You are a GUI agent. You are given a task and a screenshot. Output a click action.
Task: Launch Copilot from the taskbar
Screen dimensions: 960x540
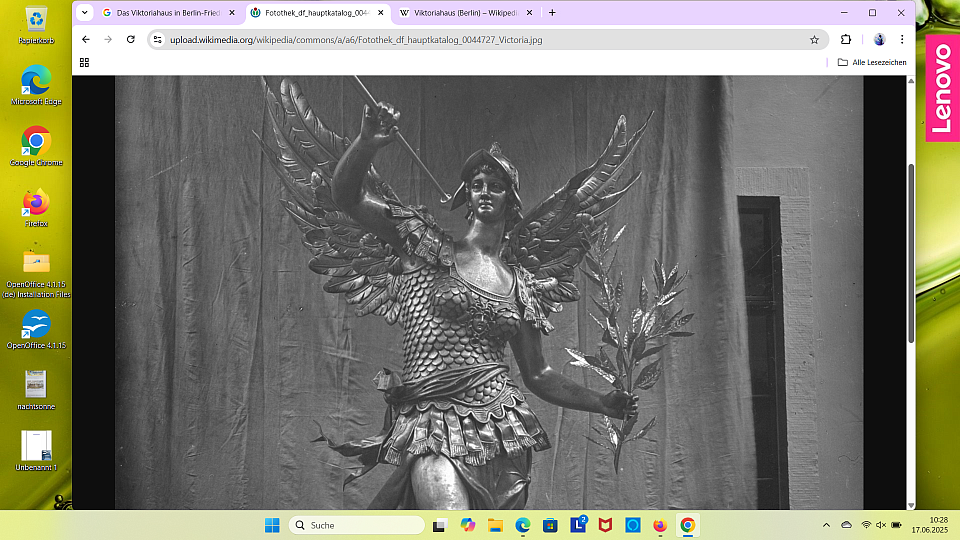coord(468,525)
